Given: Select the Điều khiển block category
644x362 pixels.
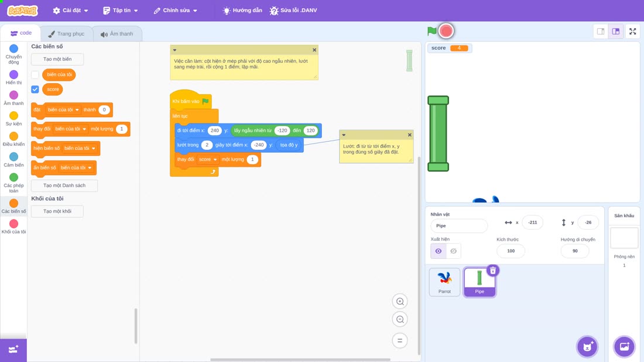Looking at the screenshot, I should 13,139.
